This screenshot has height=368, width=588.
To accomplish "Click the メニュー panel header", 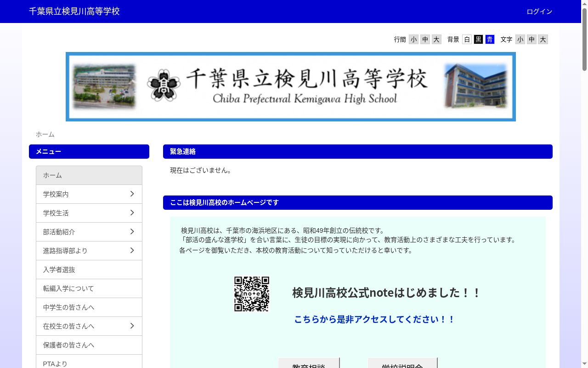I will click(89, 151).
